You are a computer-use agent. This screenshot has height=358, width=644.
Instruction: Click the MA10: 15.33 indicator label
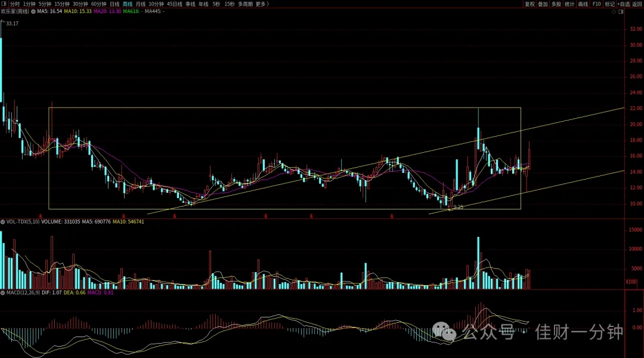[78, 11]
